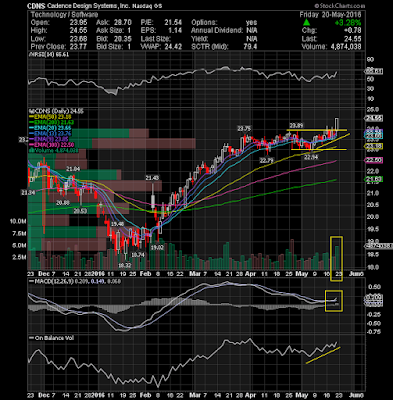Click the Apr label under price panel

(250, 274)
